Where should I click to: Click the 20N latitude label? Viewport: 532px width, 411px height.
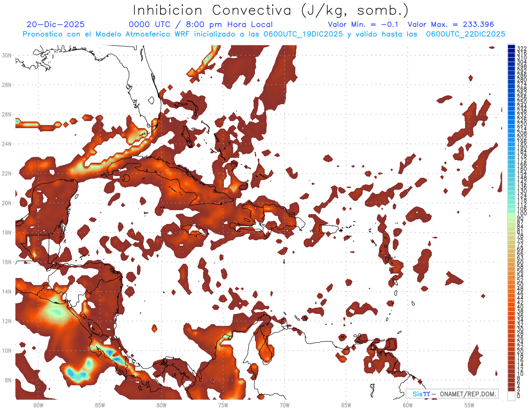7,203
